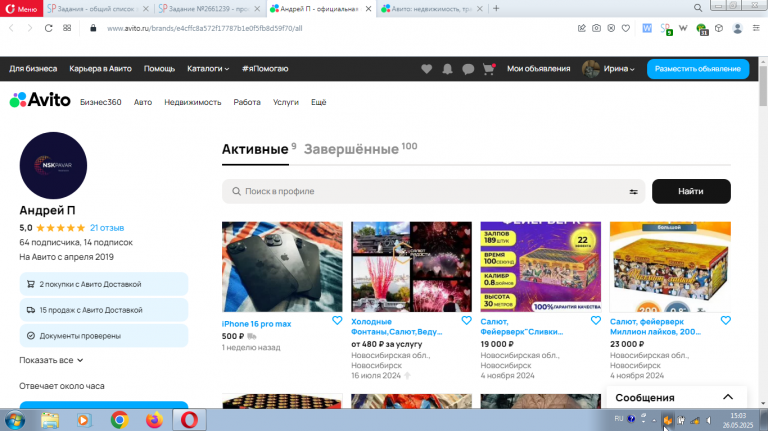
Task: Open Avito favorites heart in header
Action: click(x=427, y=69)
